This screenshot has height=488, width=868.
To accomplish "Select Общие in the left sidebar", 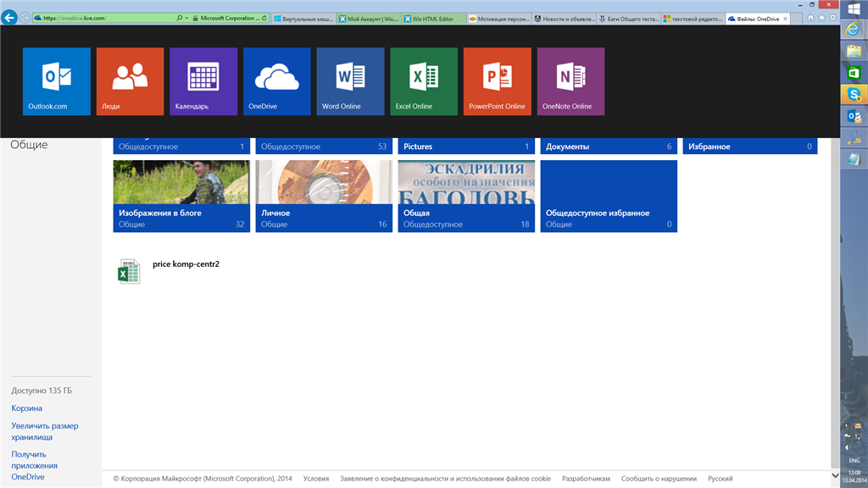I will (x=29, y=144).
